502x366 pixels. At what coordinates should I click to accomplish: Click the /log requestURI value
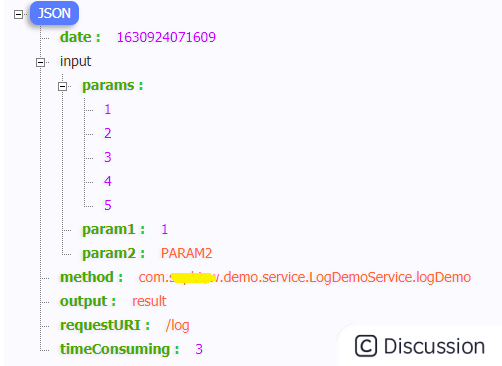177,325
